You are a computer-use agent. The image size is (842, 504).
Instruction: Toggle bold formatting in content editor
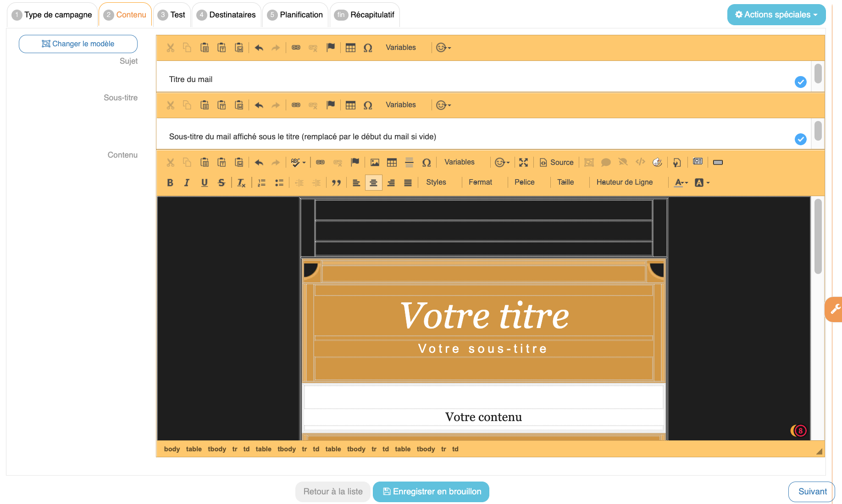170,183
